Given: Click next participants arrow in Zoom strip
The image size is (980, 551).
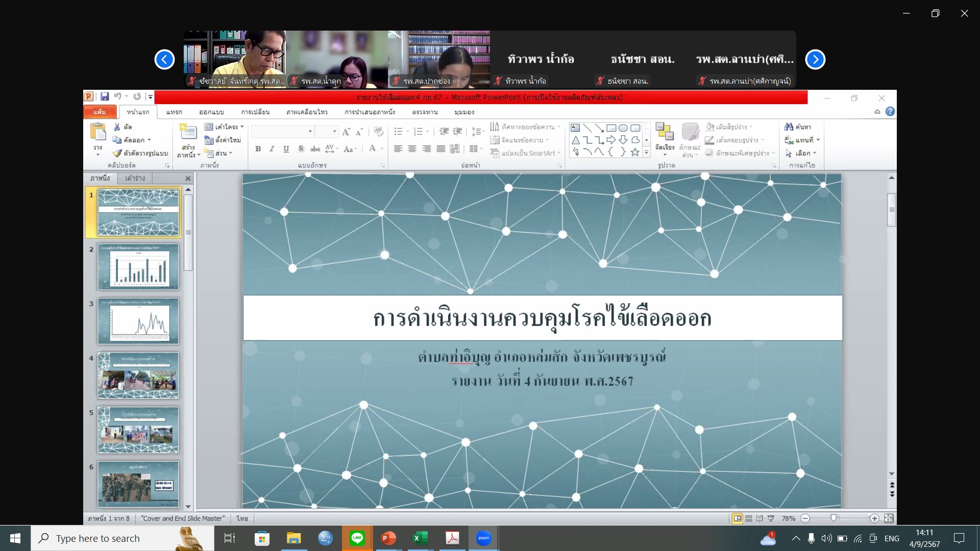Looking at the screenshot, I should [815, 59].
